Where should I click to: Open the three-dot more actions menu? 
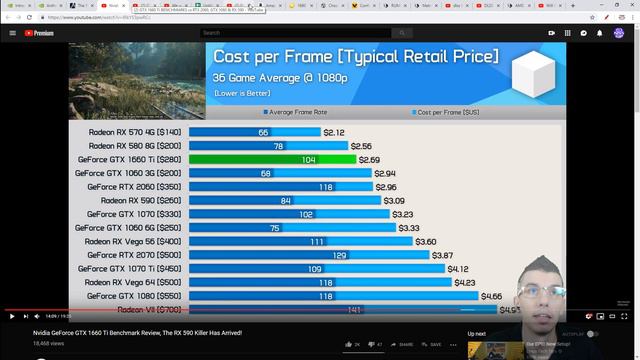453,345
